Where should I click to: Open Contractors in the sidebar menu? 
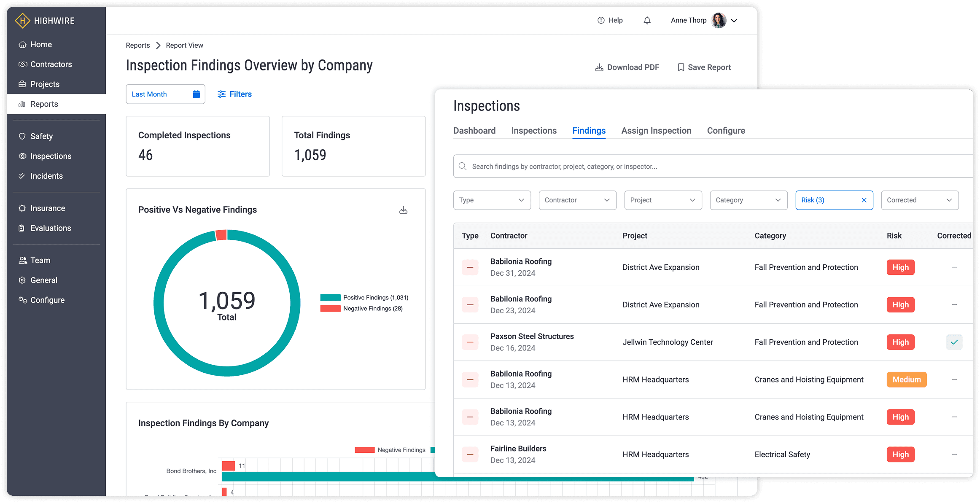[51, 64]
